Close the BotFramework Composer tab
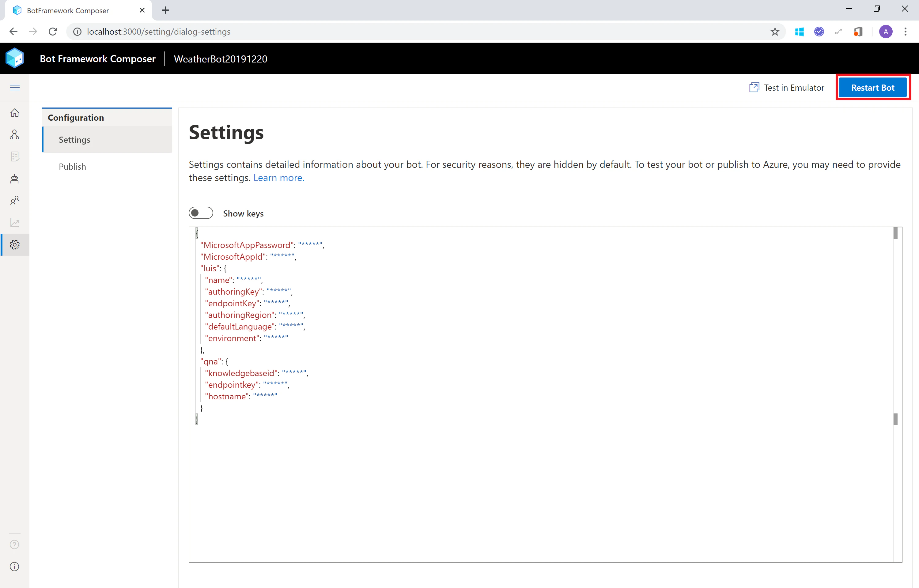Viewport: 919px width, 588px height. pos(142,10)
